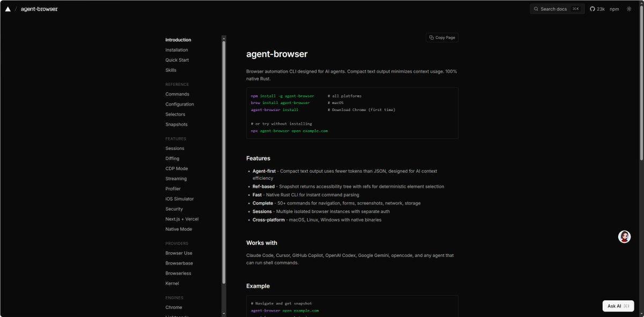Click the '# Navigate and get snapshot' comment

point(281,304)
